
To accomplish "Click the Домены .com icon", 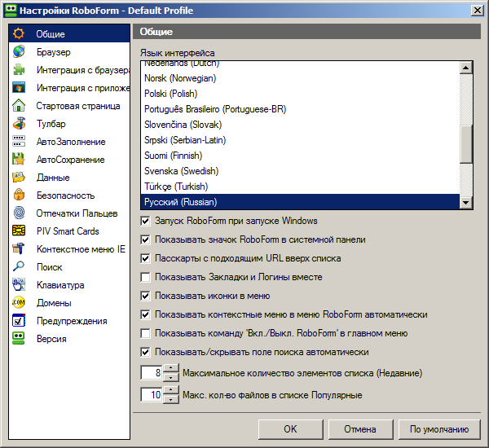I will 19,303.
